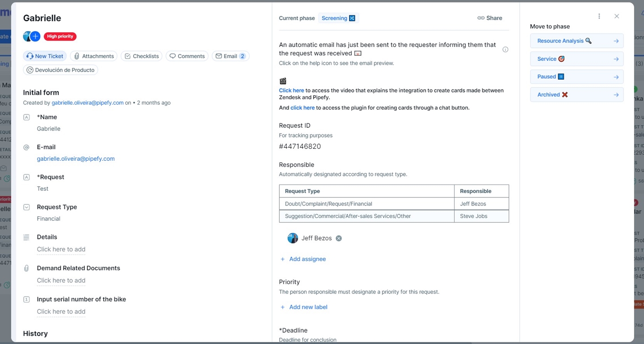Close the Gabrielle card dialog
The image size is (644, 344).
pyautogui.click(x=616, y=17)
